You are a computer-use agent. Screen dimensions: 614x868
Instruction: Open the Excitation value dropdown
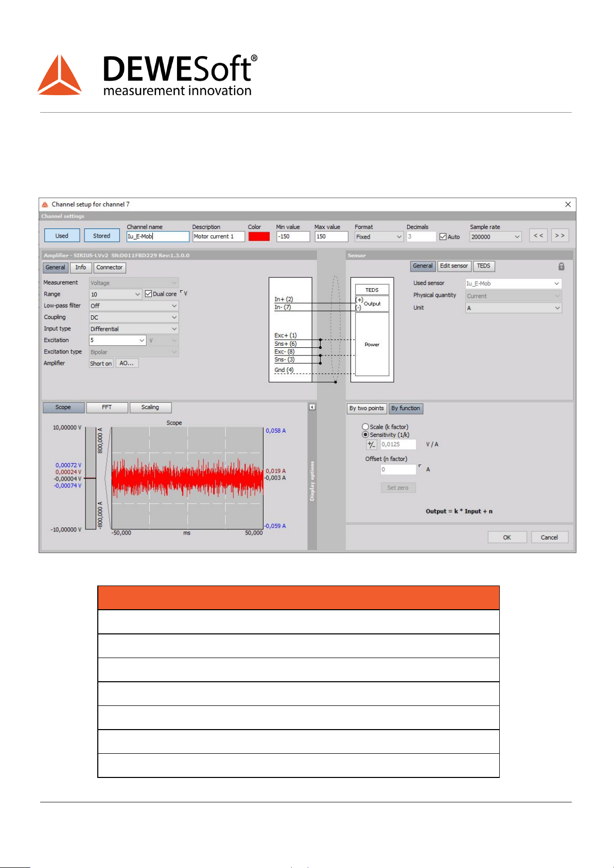(x=118, y=340)
